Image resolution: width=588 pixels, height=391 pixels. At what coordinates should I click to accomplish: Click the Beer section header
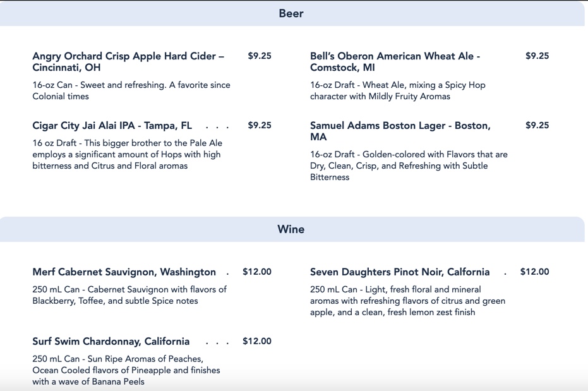pyautogui.click(x=291, y=13)
